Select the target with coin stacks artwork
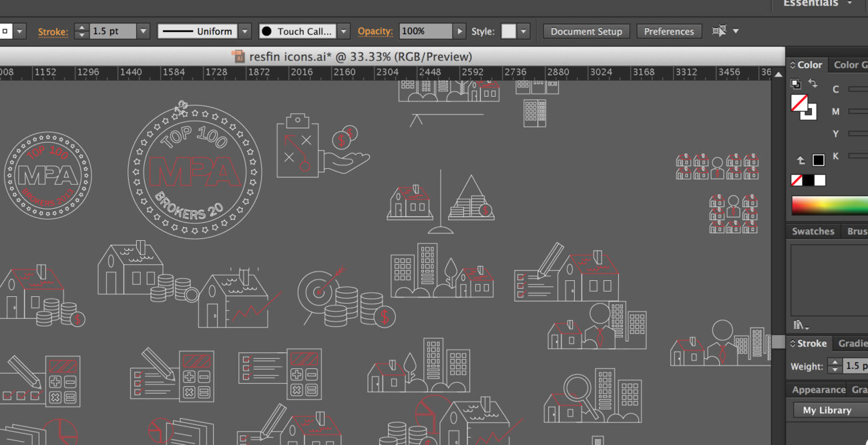 347,297
